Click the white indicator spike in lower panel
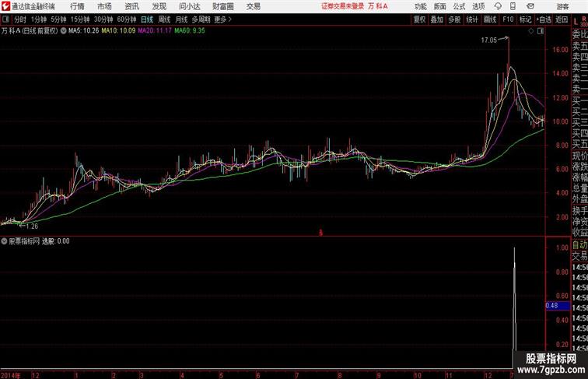 click(x=514, y=307)
